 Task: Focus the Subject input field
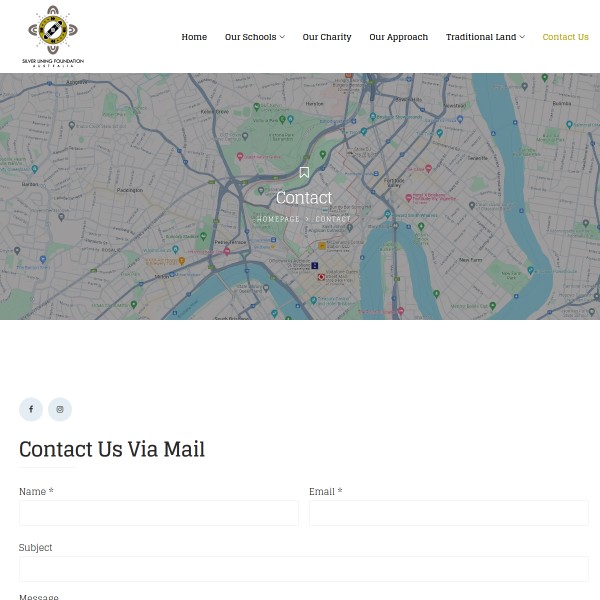(x=304, y=569)
